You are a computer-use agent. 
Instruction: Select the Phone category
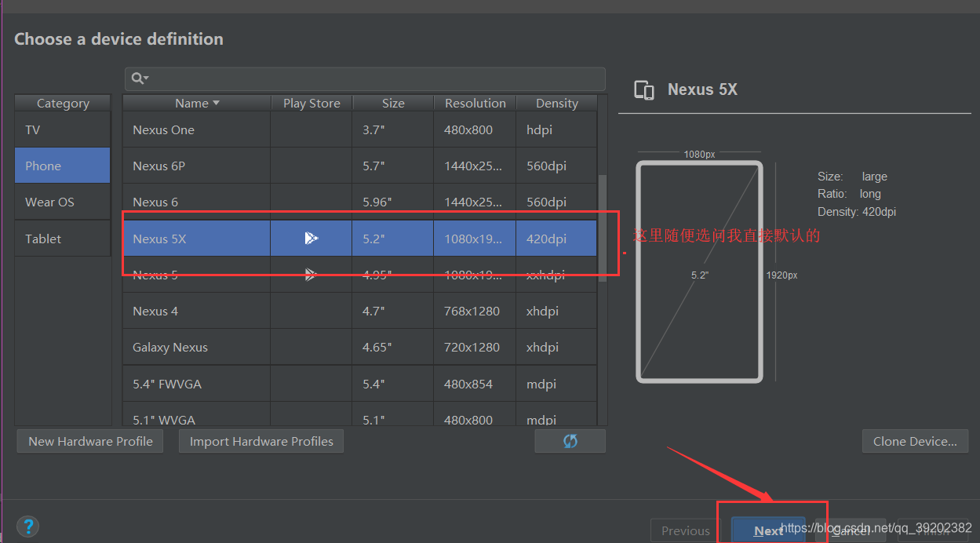point(63,166)
